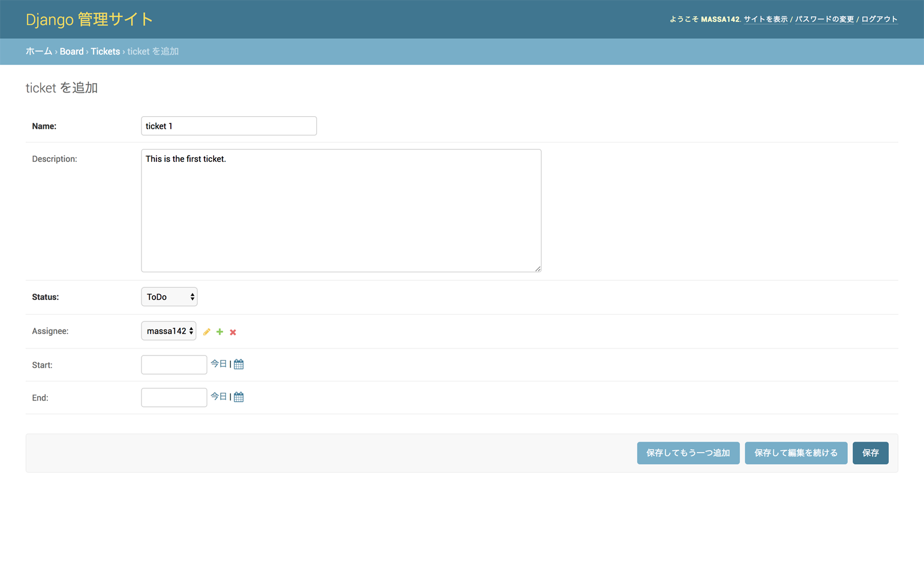The width and height of the screenshot is (924, 578).
Task: Delete the selected assignee with the red X
Action: (233, 332)
